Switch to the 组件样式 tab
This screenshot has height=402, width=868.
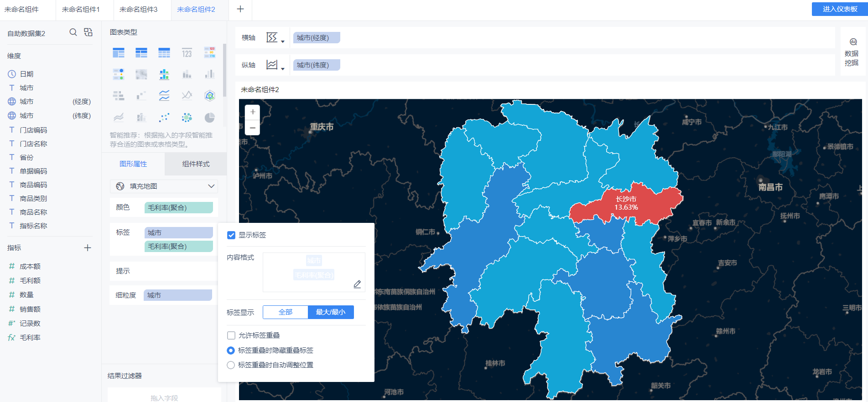coord(196,164)
